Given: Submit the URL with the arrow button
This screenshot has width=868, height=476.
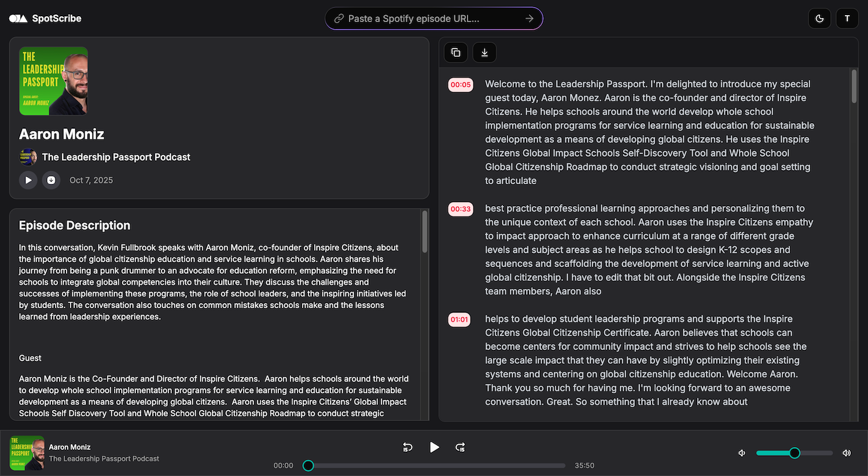Looking at the screenshot, I should pos(529,19).
